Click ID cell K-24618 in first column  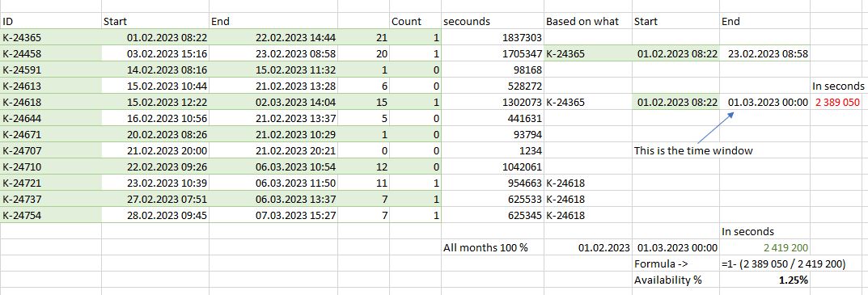tap(51, 102)
